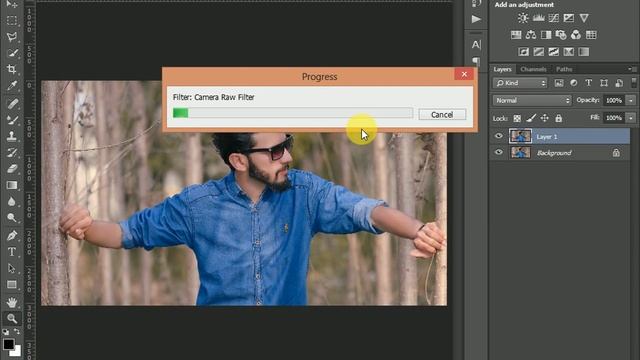Screen dimensions: 640x360
Task: Open the Actions panel play icon
Action: tap(476, 19)
